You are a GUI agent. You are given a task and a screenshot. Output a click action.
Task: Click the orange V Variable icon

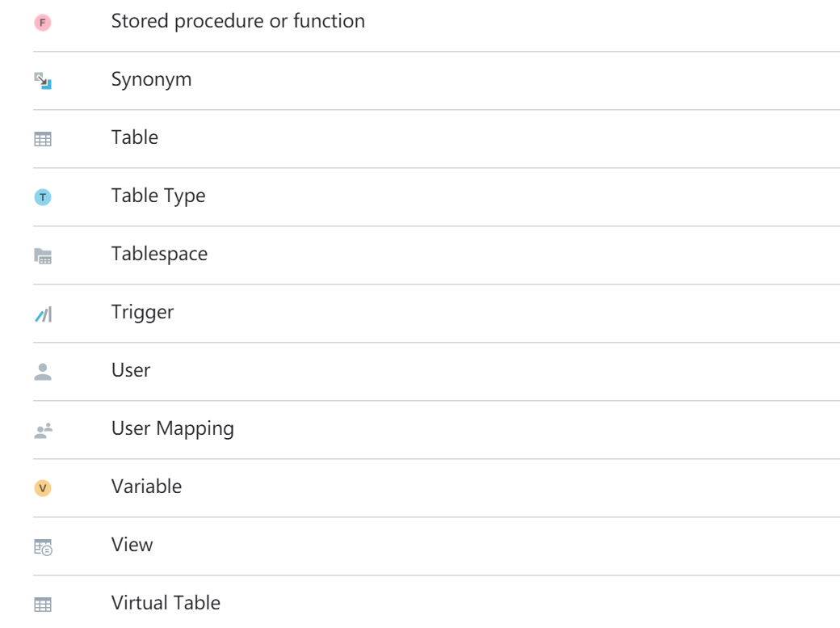43,488
